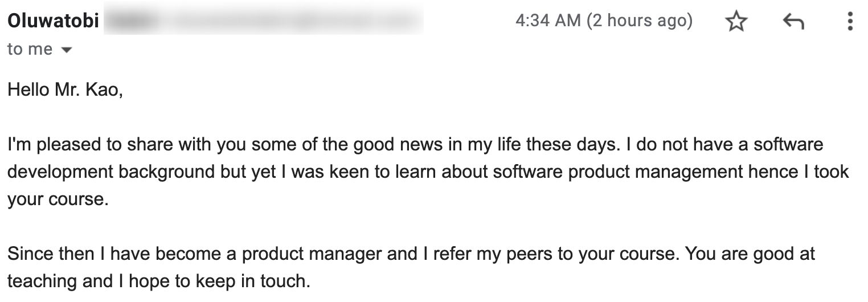Viewport: 868px width, 302px height.
Task: Expand recipient details arrow beside "to me"
Action: coord(67,50)
